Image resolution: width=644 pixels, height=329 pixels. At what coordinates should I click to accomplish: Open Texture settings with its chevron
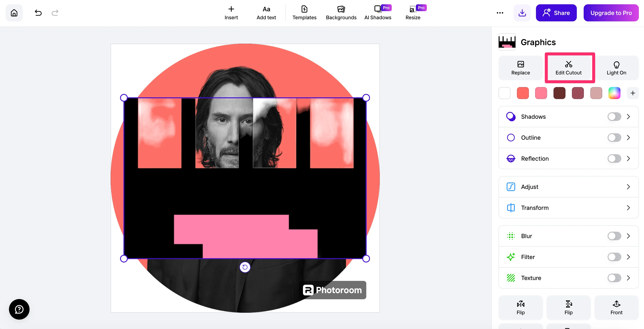pos(628,278)
